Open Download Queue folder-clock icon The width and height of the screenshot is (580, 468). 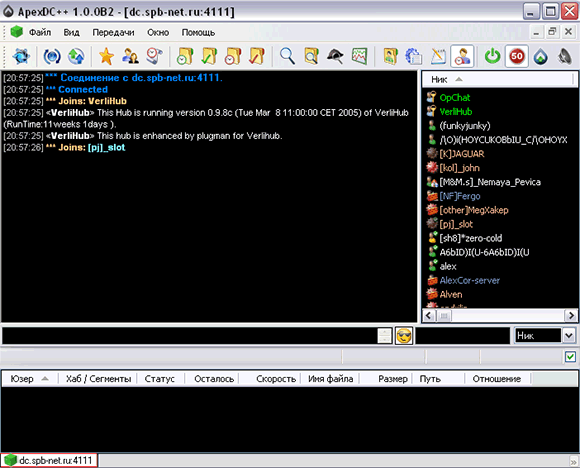pos(185,57)
